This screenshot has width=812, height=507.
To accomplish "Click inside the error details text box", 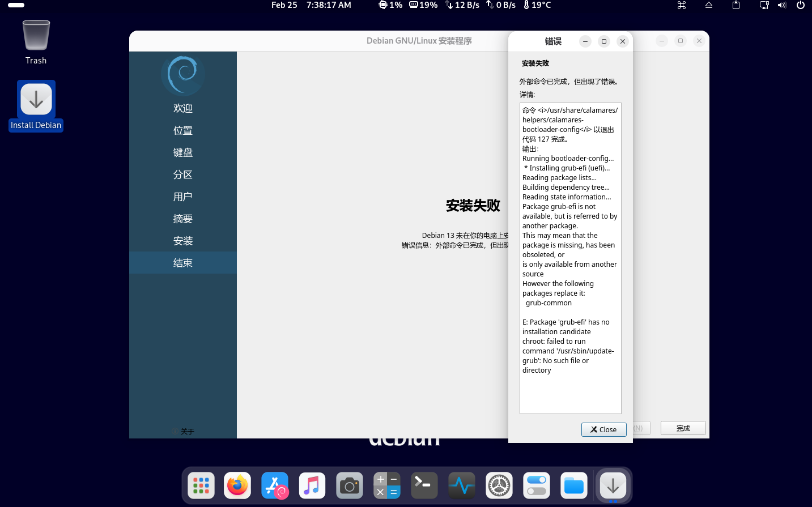I will (x=571, y=258).
